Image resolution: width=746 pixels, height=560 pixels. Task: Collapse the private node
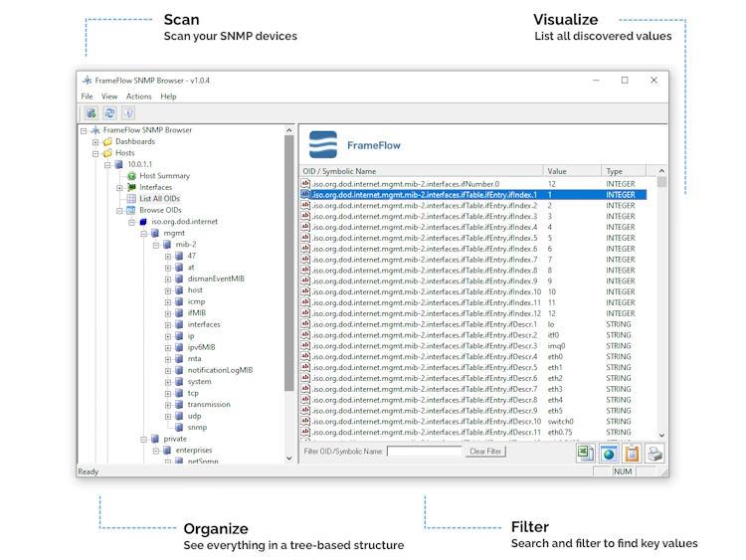click(143, 440)
